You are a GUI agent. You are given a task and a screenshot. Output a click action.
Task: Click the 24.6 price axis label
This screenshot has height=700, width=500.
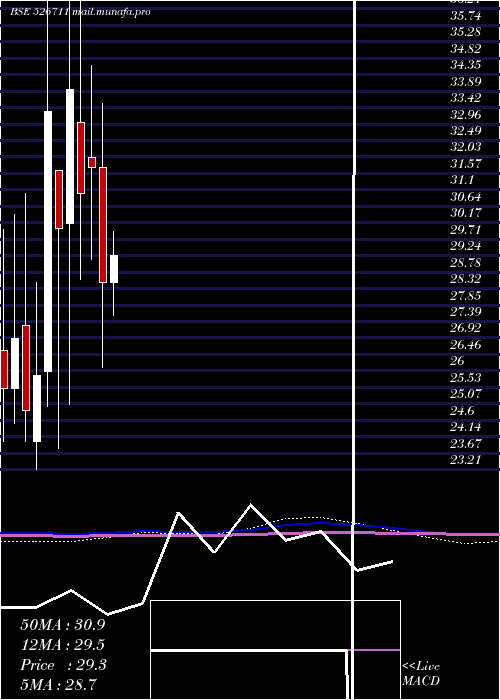[x=462, y=411]
